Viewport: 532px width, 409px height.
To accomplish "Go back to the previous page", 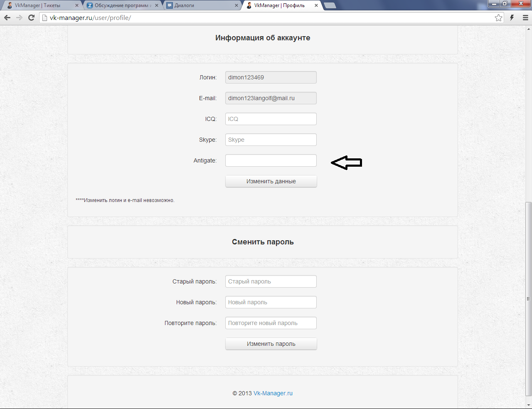I will click(7, 17).
